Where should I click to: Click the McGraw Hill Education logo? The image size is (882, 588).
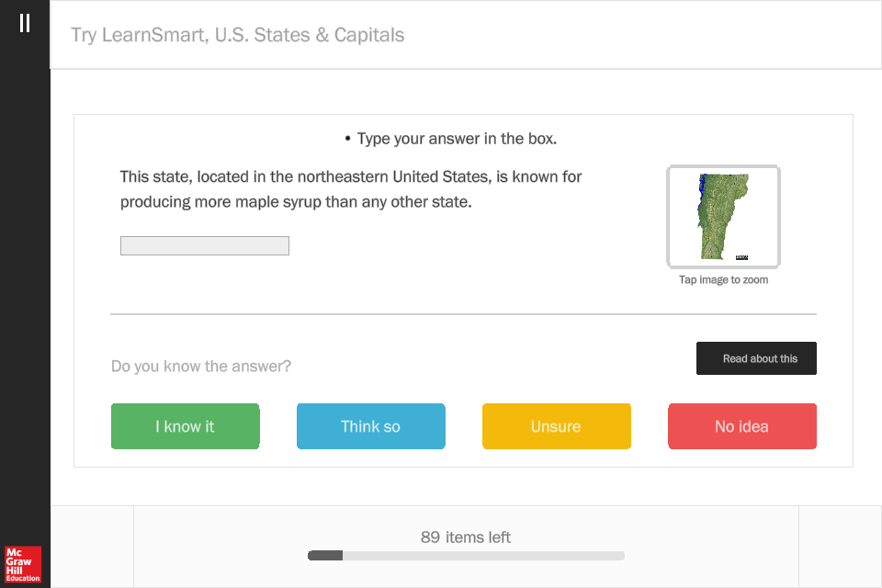point(24,565)
